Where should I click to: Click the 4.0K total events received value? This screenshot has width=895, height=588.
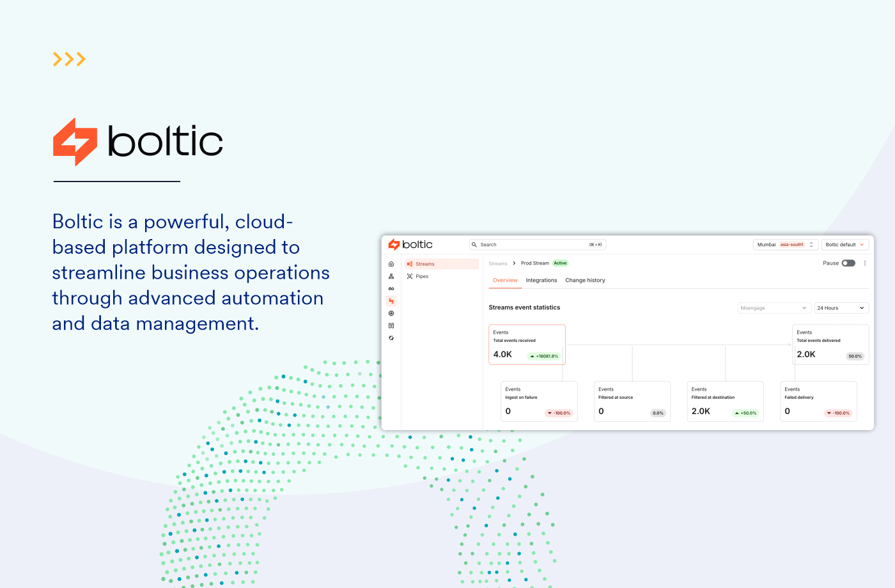502,355
